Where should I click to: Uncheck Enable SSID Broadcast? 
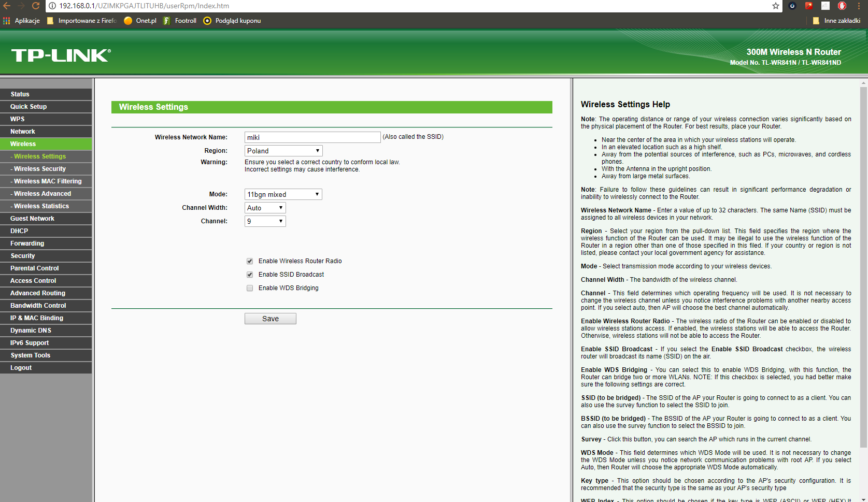pos(250,275)
